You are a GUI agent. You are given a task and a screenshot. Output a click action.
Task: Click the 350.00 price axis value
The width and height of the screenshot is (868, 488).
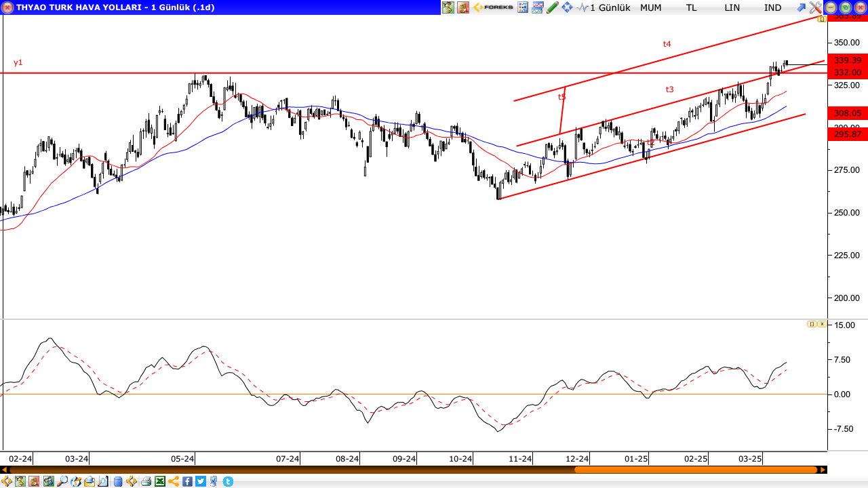pyautogui.click(x=848, y=42)
